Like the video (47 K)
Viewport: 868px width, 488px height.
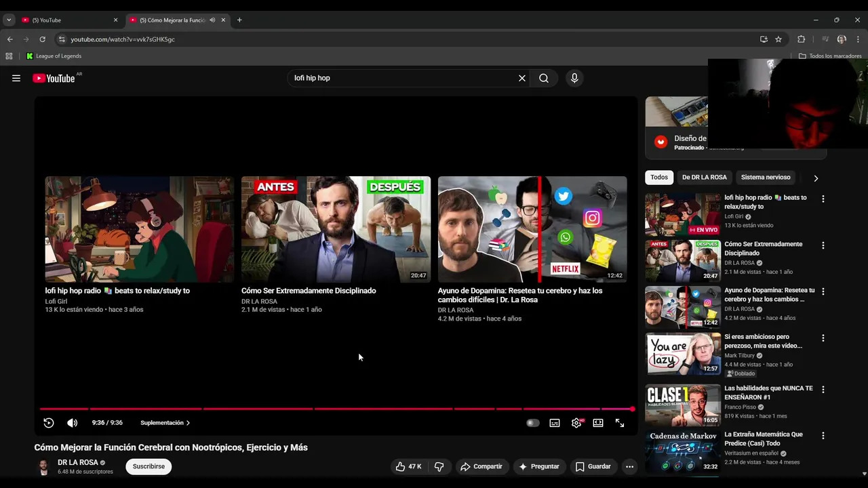(x=408, y=466)
